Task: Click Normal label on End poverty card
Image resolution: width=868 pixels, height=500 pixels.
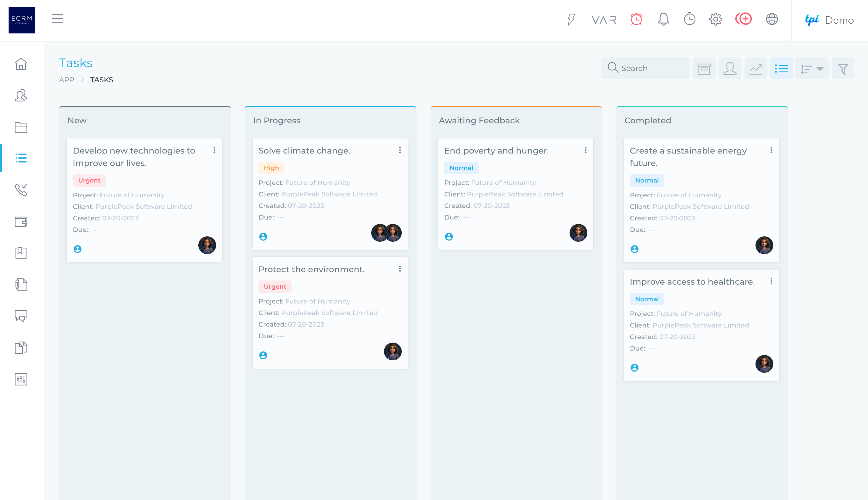Action: click(462, 168)
